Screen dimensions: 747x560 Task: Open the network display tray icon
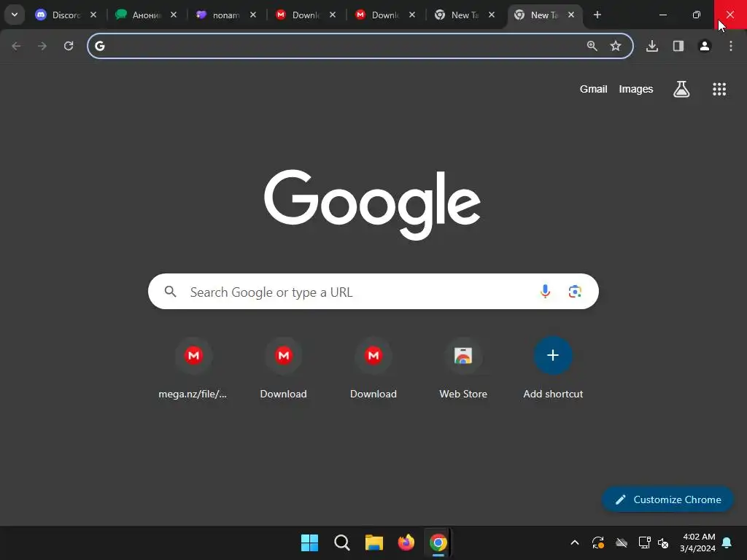[644, 542]
